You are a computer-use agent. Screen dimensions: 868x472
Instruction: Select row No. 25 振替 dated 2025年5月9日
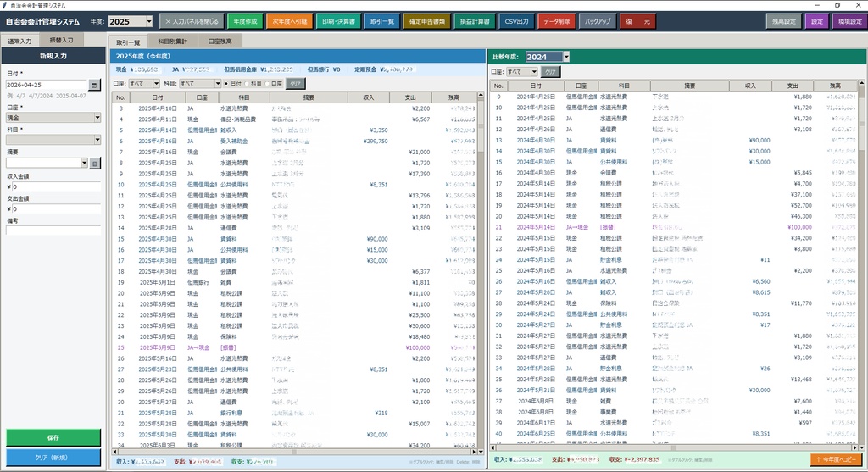[294, 347]
